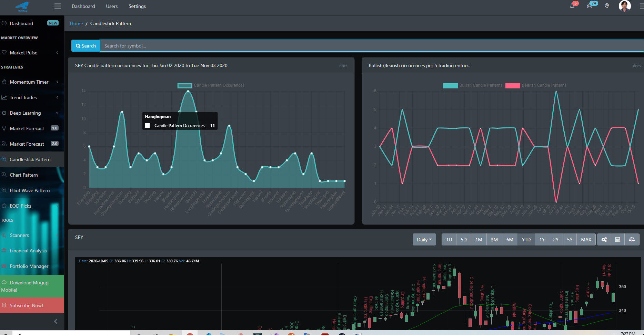Select the 1D range tab
644x335 pixels.
click(x=449, y=240)
